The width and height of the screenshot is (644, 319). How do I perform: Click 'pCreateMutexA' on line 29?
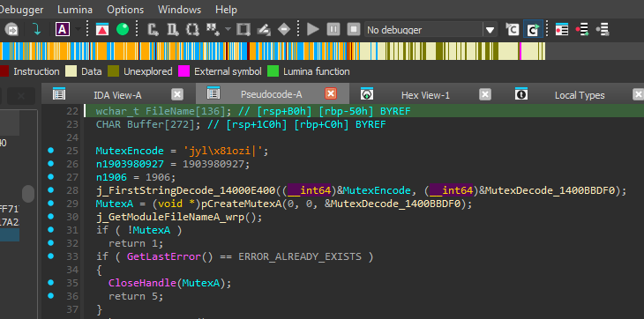(241, 204)
